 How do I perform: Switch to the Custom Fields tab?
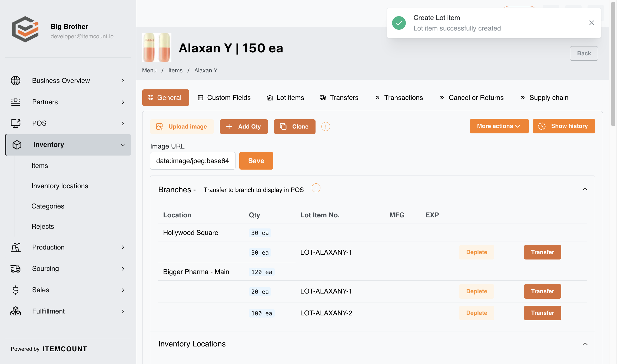(224, 97)
